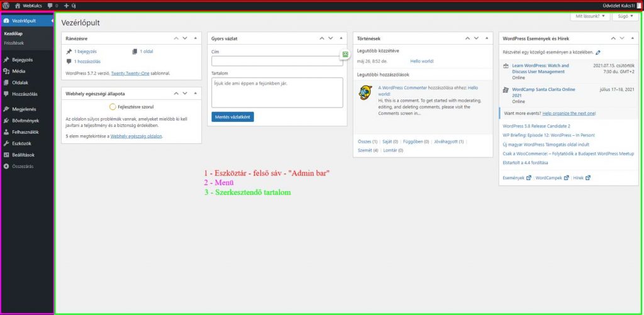The height and width of the screenshot is (315, 644).
Task: Open A WordPress Commenter author link
Action: tap(402, 88)
